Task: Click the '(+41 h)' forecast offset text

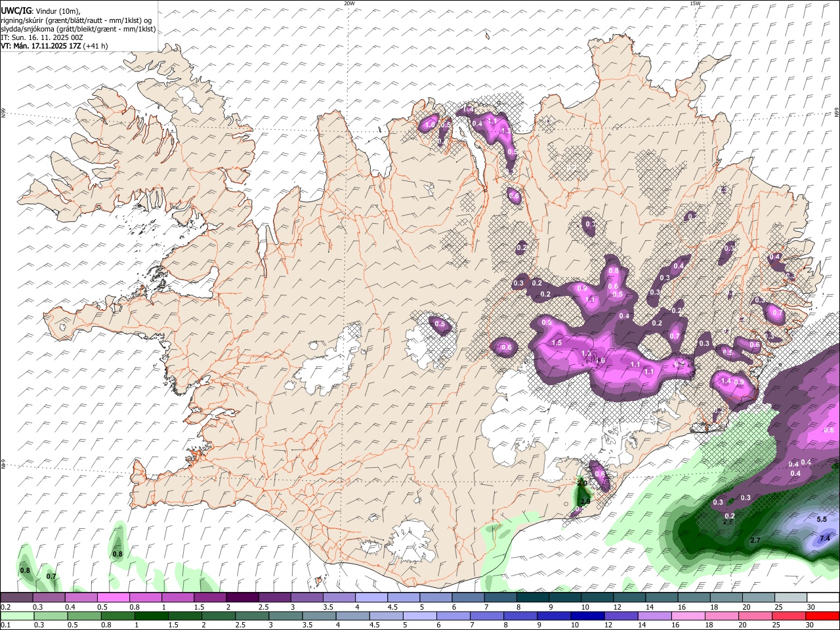Action: pos(96,46)
